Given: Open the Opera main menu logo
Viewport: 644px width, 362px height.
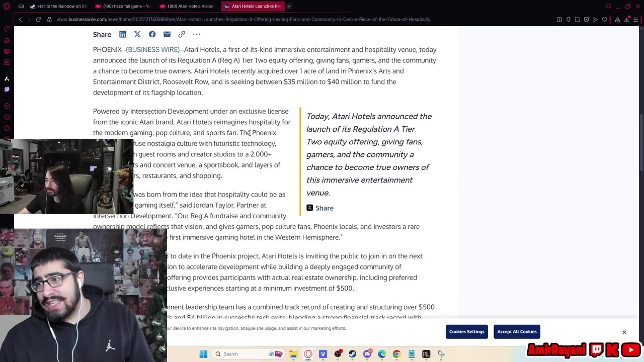Looking at the screenshot, I should click(x=7, y=6).
